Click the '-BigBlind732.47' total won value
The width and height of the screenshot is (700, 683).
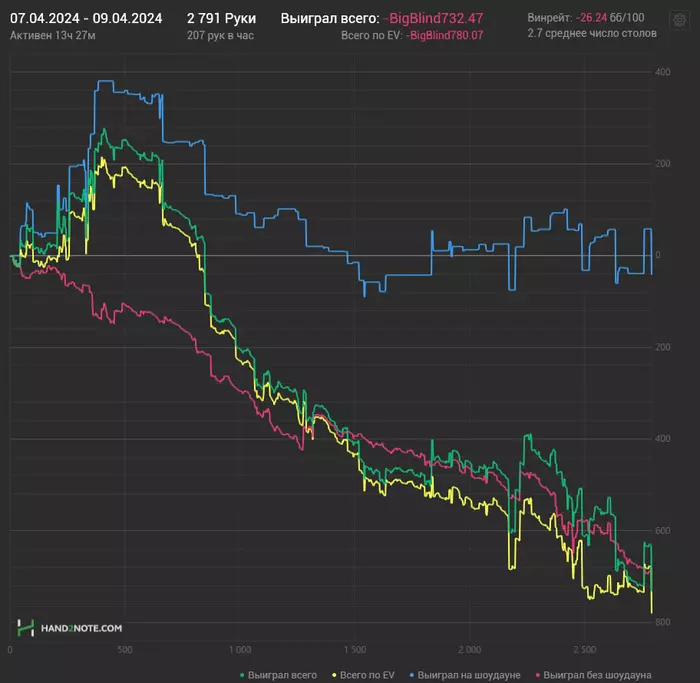[433, 18]
